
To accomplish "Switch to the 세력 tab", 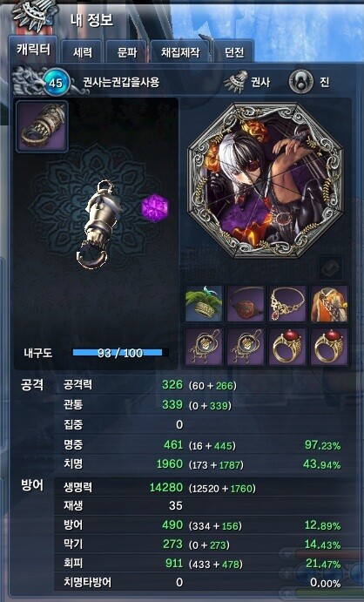I will pyautogui.click(x=82, y=51).
